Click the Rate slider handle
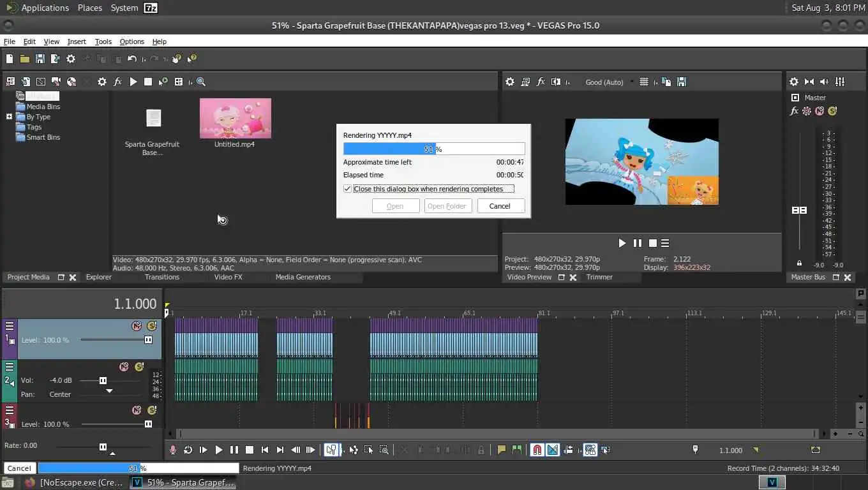The width and height of the screenshot is (868, 490). (103, 447)
